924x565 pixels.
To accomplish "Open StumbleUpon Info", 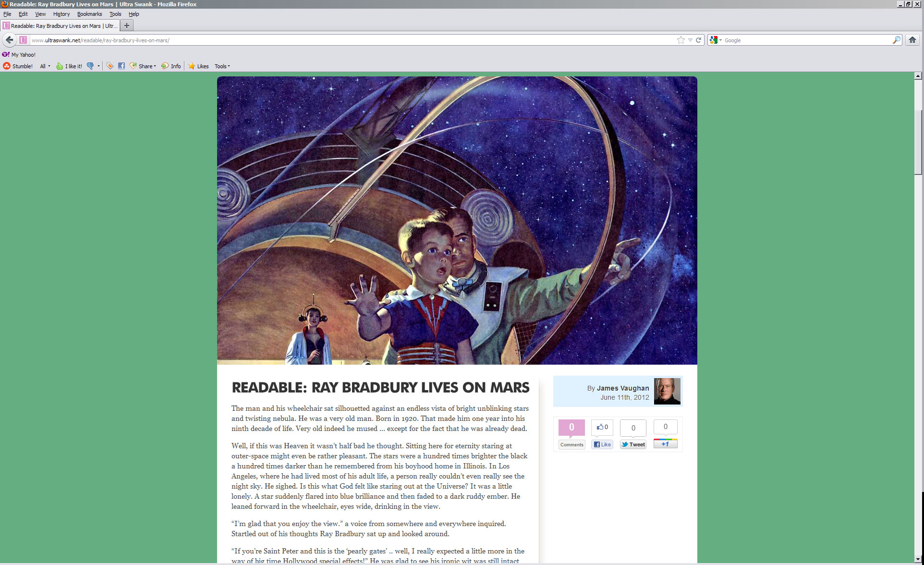I will point(171,66).
